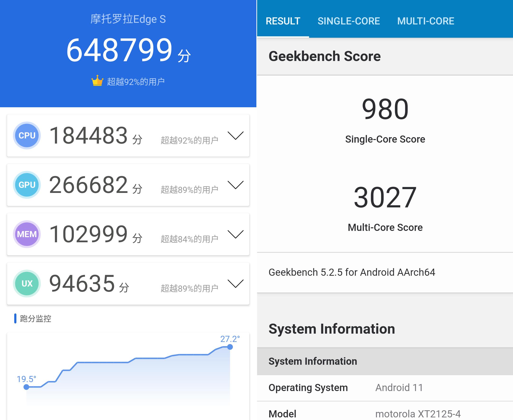Select the RESULT tab
The width and height of the screenshot is (513, 420).
[283, 21]
